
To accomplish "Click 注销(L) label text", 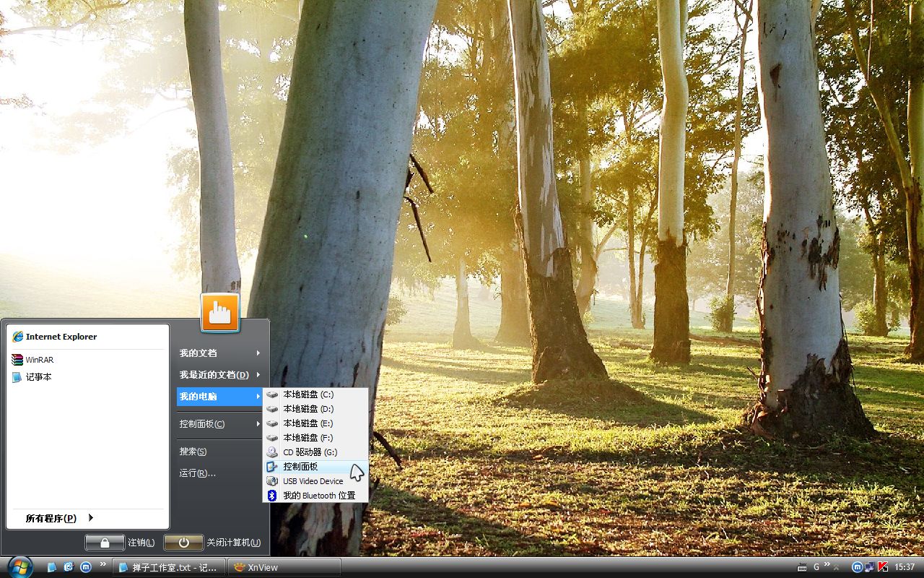I will coord(141,543).
